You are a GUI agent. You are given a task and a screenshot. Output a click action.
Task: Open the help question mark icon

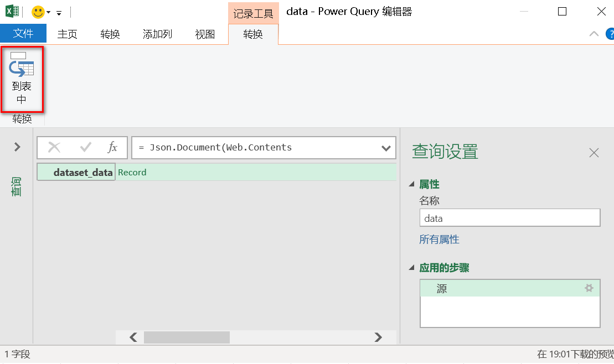click(x=610, y=34)
